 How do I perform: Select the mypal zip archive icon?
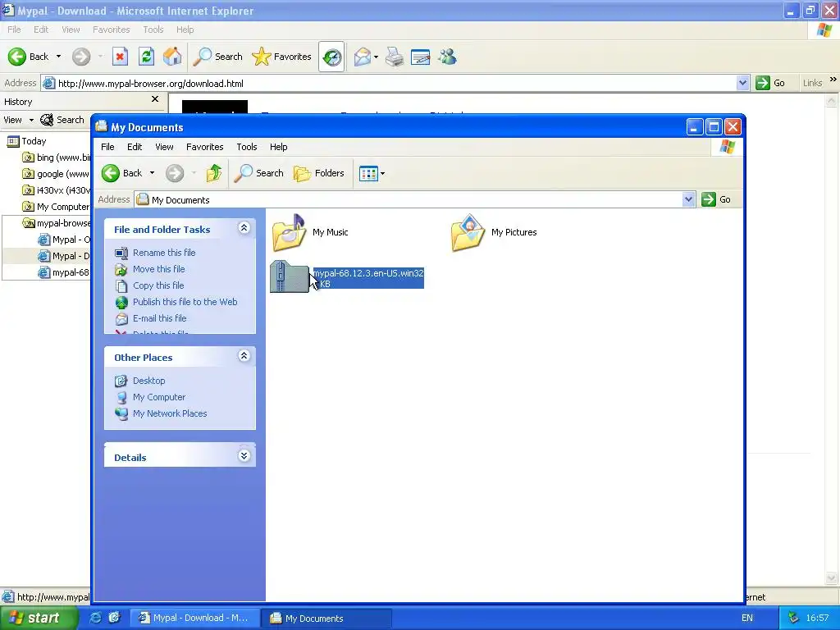[x=290, y=276]
